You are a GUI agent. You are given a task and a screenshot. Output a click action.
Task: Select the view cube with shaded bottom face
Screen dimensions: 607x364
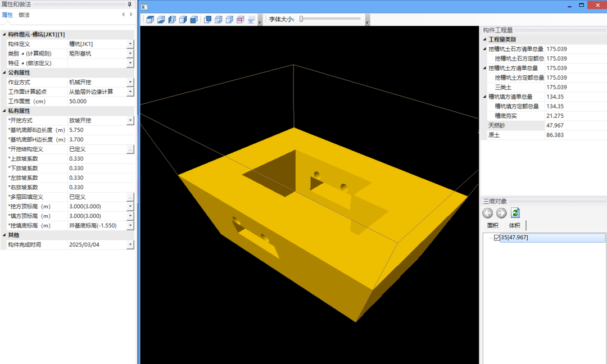point(161,19)
